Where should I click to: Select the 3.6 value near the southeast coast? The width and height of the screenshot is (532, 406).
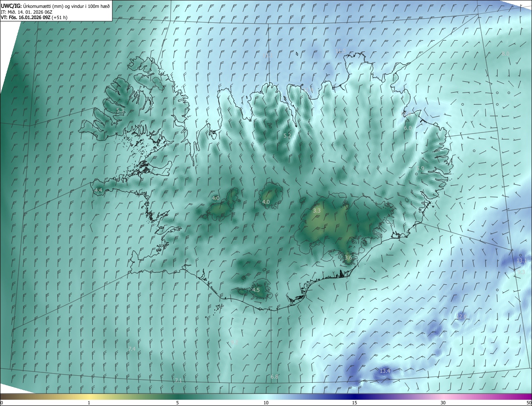[348, 258]
